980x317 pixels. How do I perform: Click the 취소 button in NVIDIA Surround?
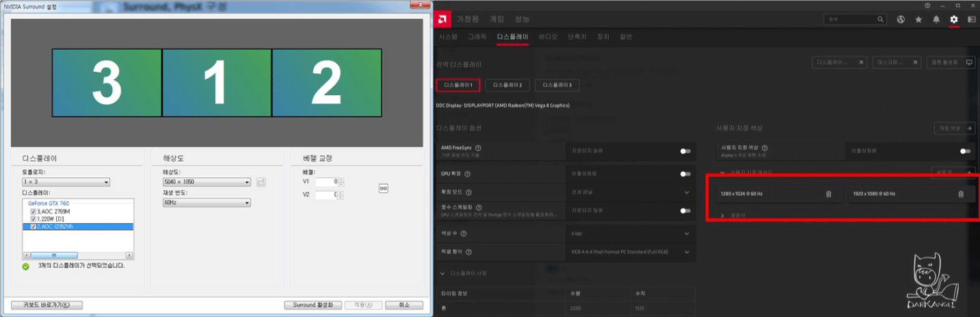pyautogui.click(x=404, y=305)
